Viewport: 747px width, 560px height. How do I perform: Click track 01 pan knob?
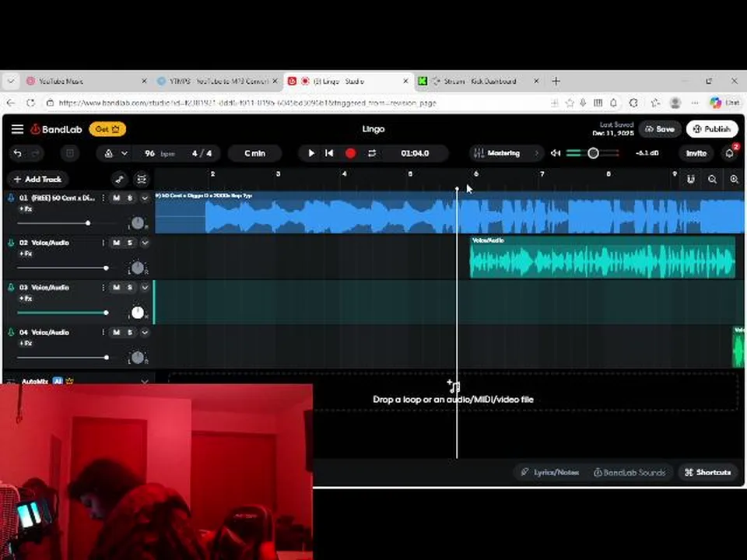coord(137,222)
